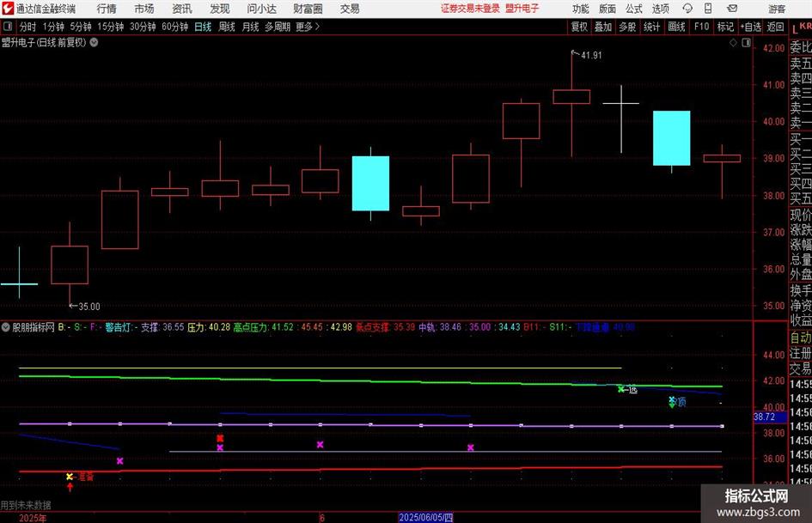Screen dimensions: 812x523
Task: Open the 行情 menu
Action: tap(107, 9)
